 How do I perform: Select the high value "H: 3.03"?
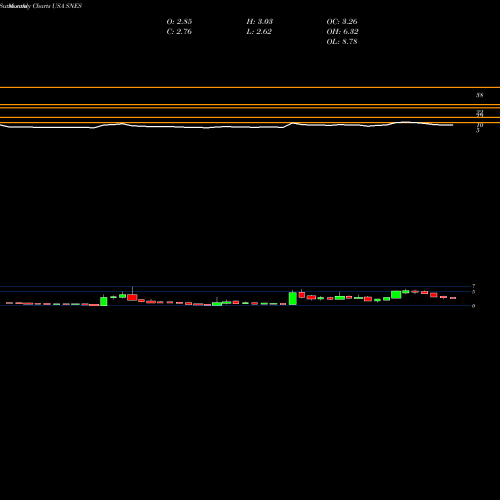[x=259, y=22]
